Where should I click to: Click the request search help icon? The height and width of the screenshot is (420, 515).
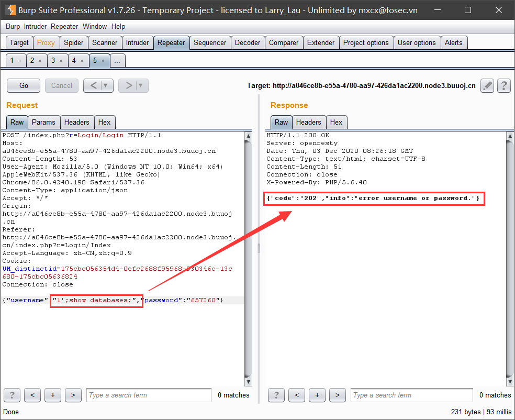(12, 395)
